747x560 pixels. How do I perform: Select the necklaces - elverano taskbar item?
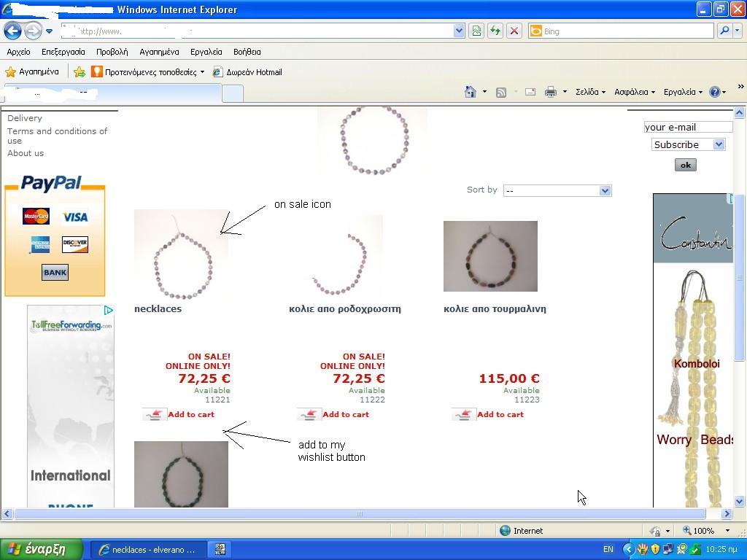[x=148, y=550]
